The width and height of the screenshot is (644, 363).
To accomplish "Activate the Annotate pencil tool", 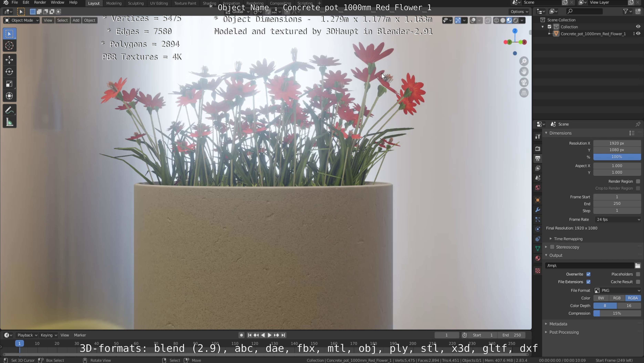I will point(9,110).
